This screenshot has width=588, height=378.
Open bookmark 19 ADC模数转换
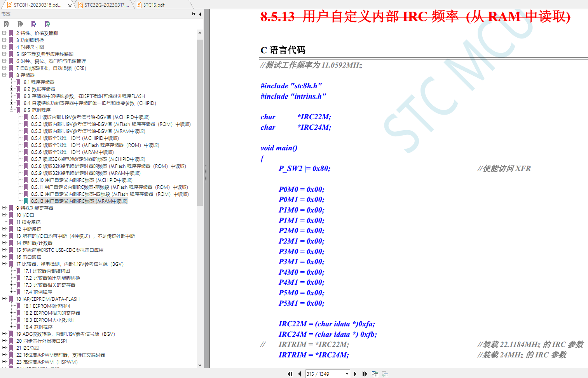66,334
